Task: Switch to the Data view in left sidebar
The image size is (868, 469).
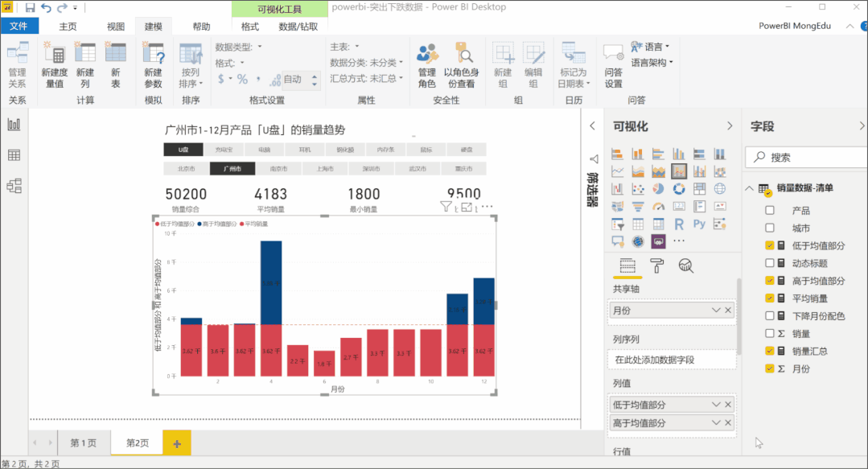Action: (x=14, y=154)
